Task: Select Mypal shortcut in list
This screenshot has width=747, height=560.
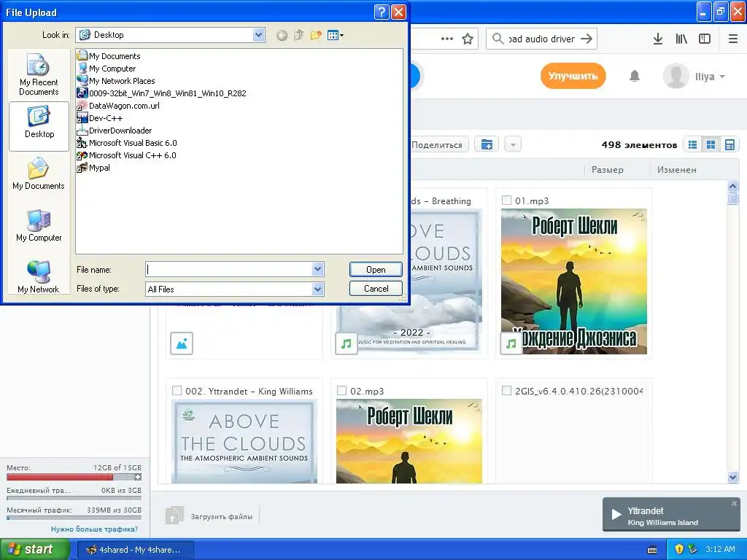Action: tap(93, 168)
